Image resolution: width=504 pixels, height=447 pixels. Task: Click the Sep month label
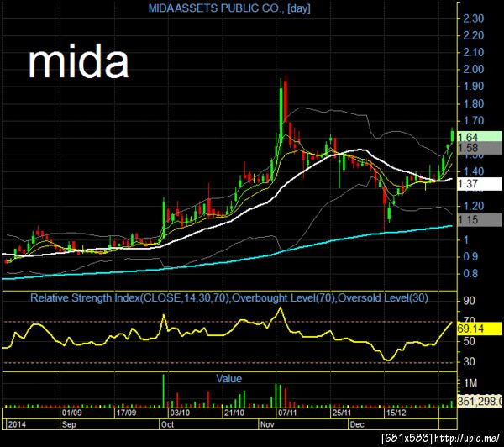pyautogui.click(x=69, y=424)
